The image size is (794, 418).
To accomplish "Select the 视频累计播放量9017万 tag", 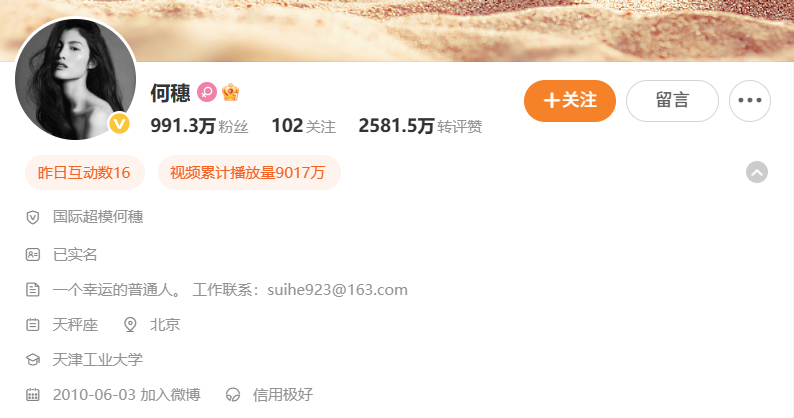I will click(x=249, y=172).
